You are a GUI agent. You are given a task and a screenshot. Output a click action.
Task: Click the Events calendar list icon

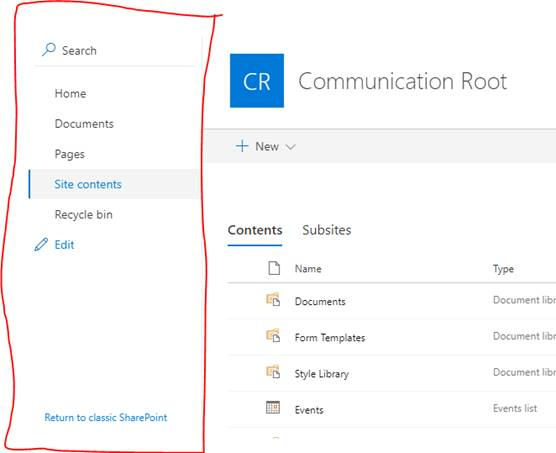pos(273,408)
